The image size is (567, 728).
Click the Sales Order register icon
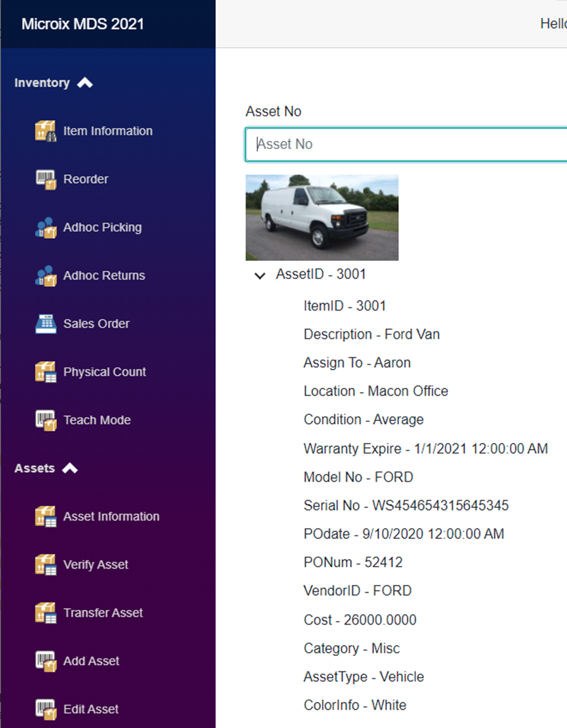pos(46,324)
